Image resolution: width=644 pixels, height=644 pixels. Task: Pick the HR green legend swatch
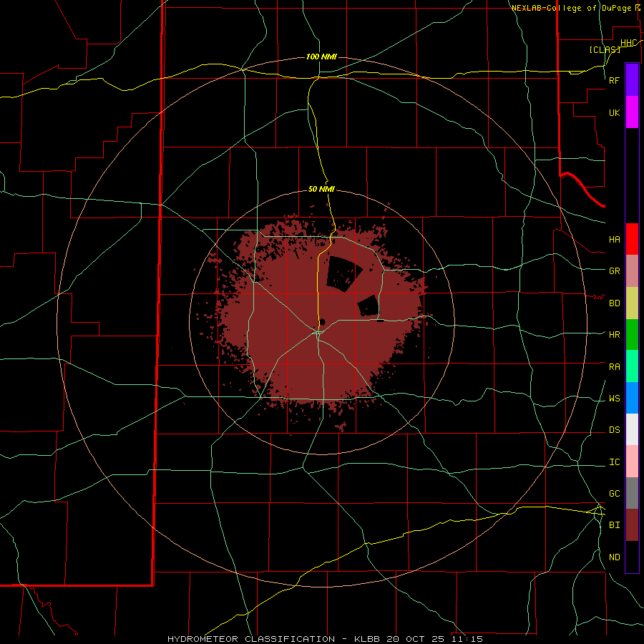tap(632, 335)
